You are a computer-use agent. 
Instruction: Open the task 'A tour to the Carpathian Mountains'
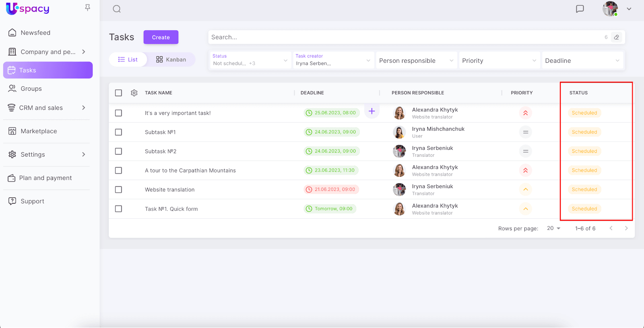click(190, 170)
